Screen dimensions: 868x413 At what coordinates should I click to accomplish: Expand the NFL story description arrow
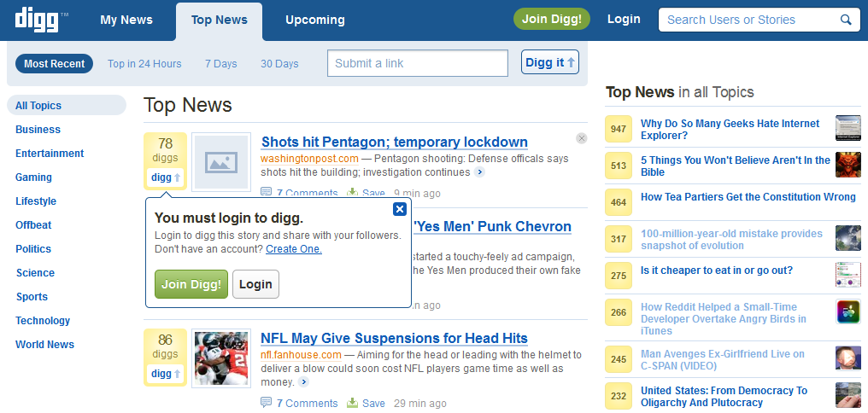tap(303, 382)
